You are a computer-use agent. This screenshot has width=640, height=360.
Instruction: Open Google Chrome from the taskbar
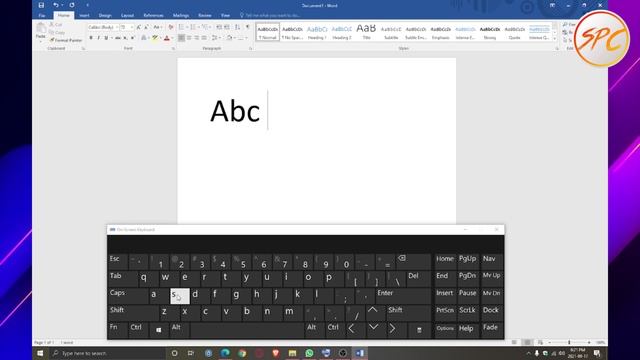(x=242, y=353)
